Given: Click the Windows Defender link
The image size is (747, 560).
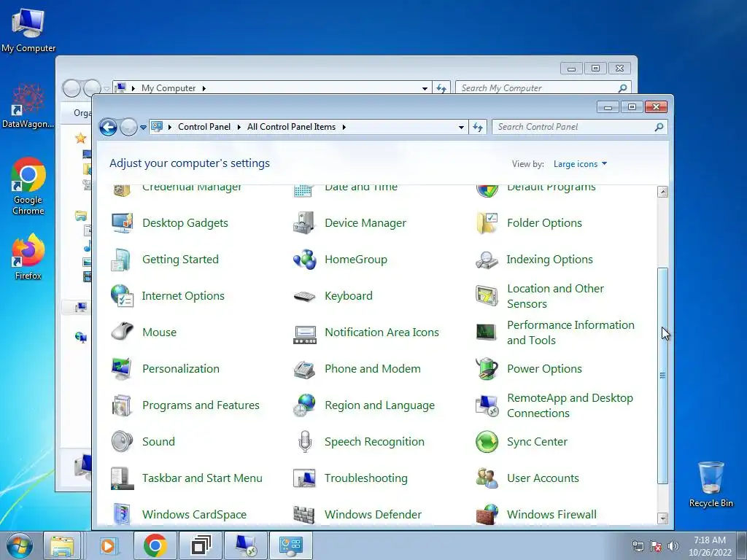Looking at the screenshot, I should click(373, 515).
